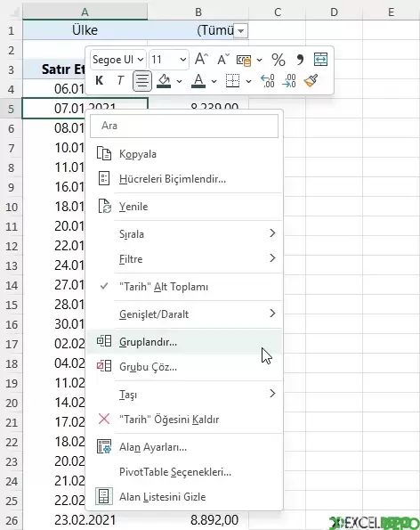This screenshot has height=530, width=420.
Task: Open the Sırala submenu
Action: tap(184, 234)
